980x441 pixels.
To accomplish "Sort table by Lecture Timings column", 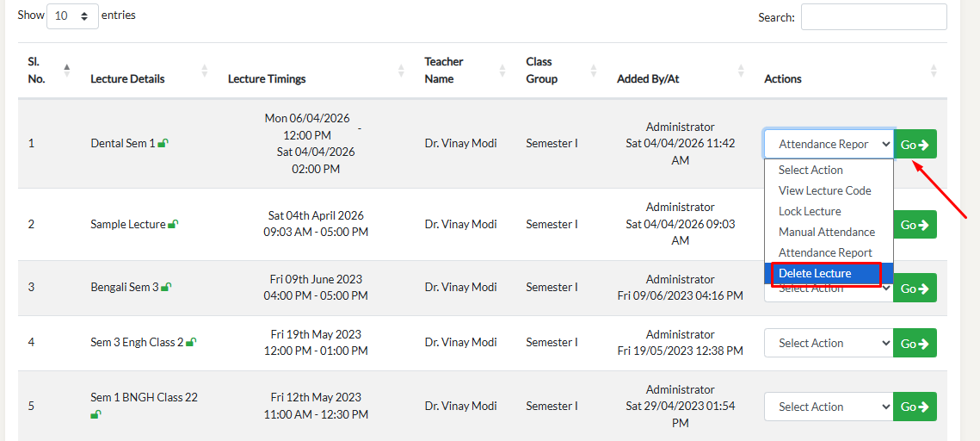I will 401,71.
